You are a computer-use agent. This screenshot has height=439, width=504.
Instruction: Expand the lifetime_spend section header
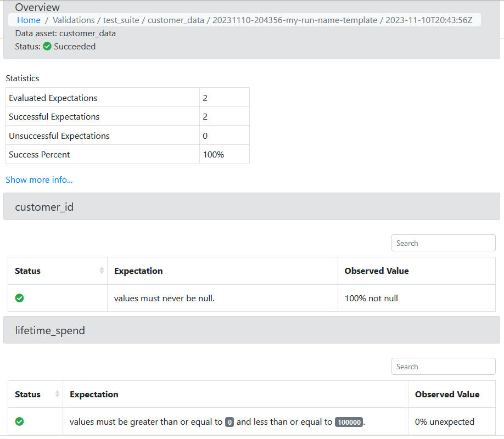(x=252, y=330)
